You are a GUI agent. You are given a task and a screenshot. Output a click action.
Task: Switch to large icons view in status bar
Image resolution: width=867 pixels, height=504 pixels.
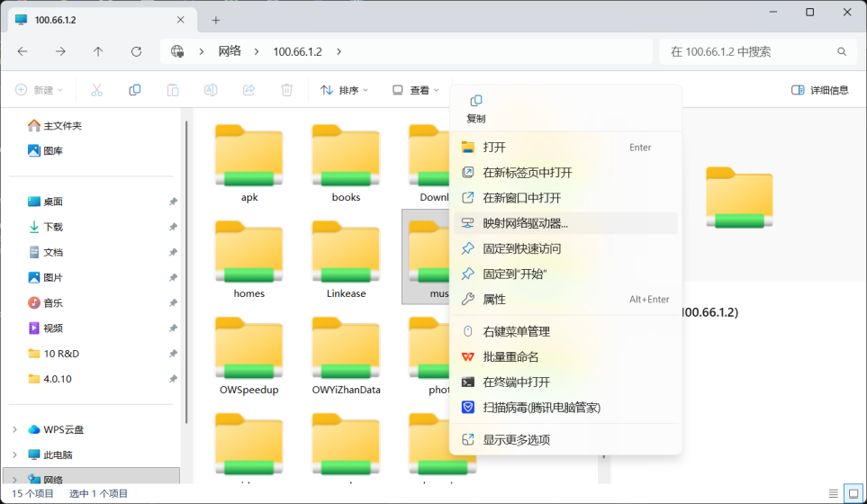tap(851, 493)
